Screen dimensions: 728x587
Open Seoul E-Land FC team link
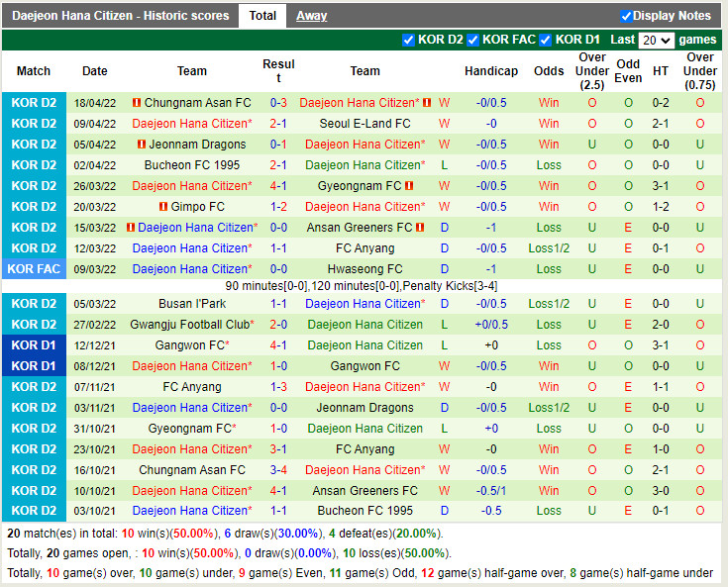click(364, 124)
